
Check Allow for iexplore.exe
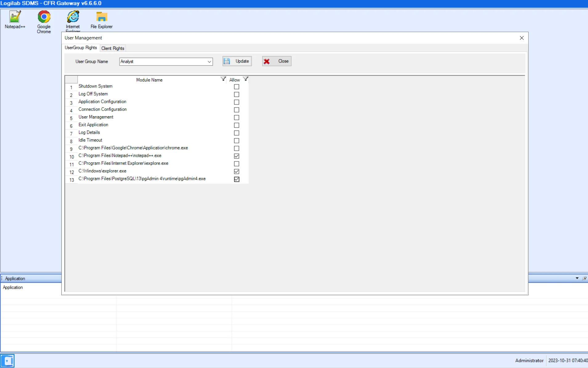click(x=237, y=164)
